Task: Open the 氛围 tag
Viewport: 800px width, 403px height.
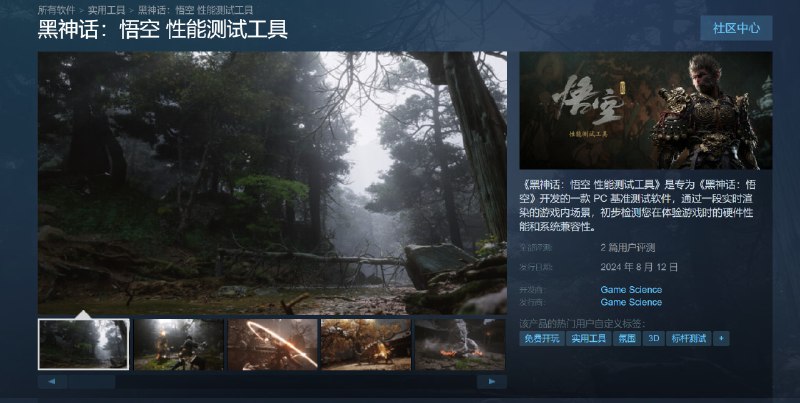Action: [627, 338]
